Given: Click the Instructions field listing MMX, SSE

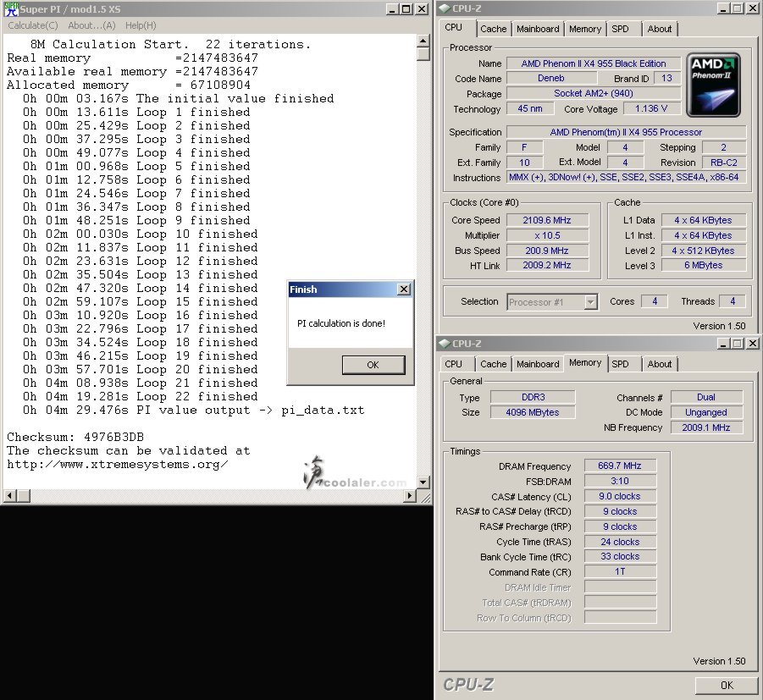Looking at the screenshot, I should coord(626,178).
